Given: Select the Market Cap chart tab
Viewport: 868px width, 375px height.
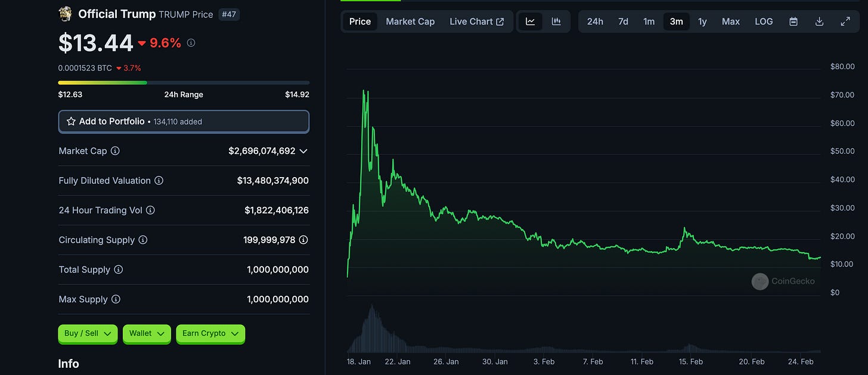Looking at the screenshot, I should click(410, 21).
